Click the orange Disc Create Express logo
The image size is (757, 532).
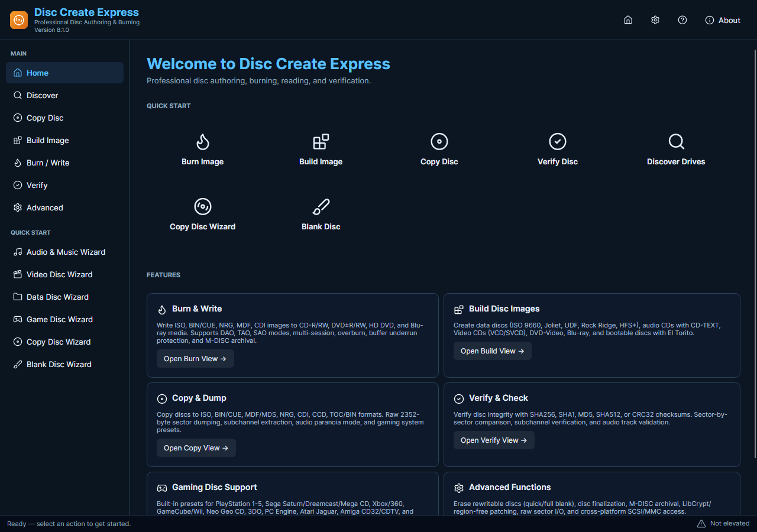[19, 20]
